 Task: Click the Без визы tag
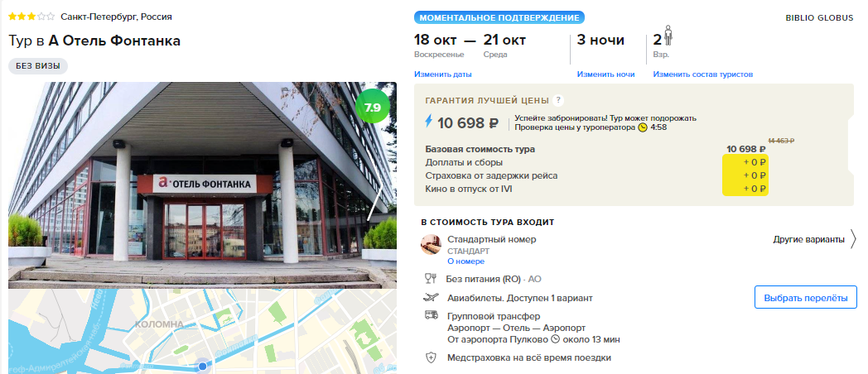37,66
